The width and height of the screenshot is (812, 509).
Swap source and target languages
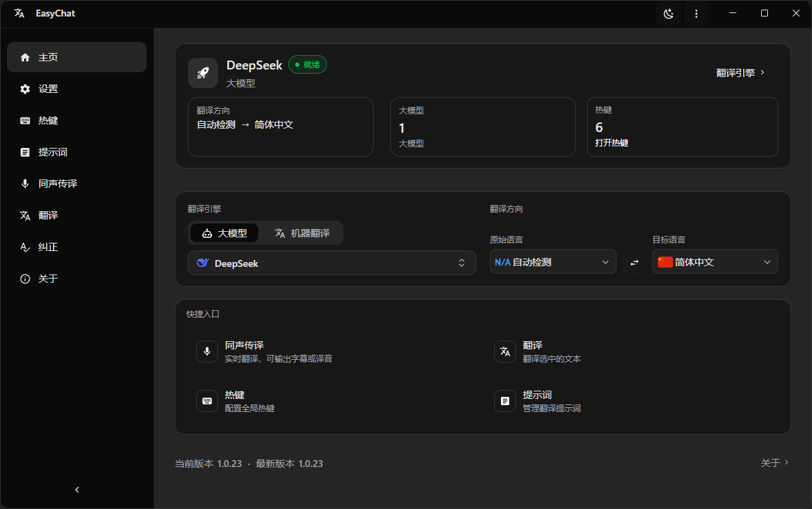click(x=634, y=263)
